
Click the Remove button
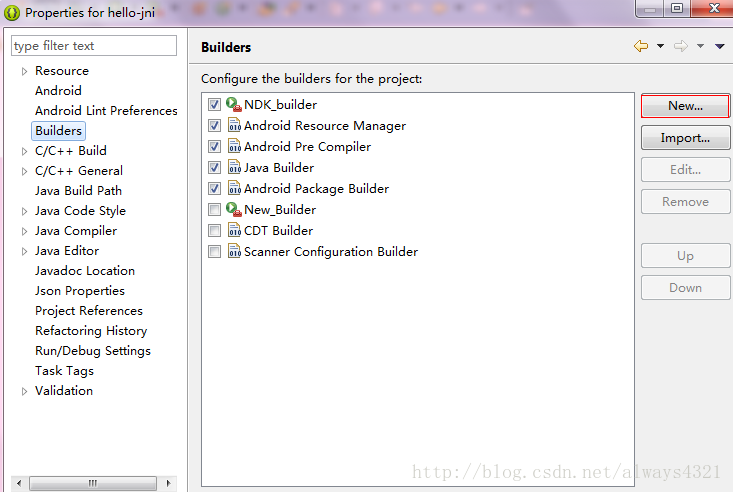click(685, 202)
